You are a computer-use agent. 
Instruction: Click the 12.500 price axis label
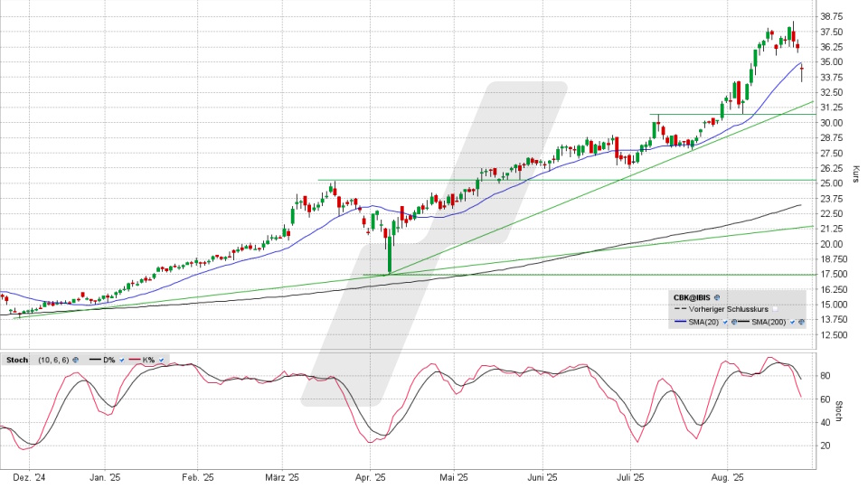832,334
